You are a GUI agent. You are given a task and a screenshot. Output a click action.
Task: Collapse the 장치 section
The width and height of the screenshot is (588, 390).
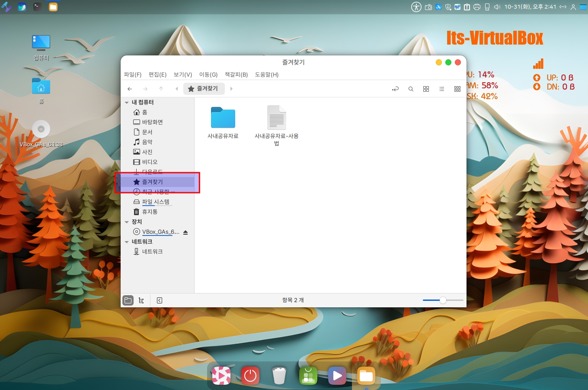pyautogui.click(x=127, y=222)
